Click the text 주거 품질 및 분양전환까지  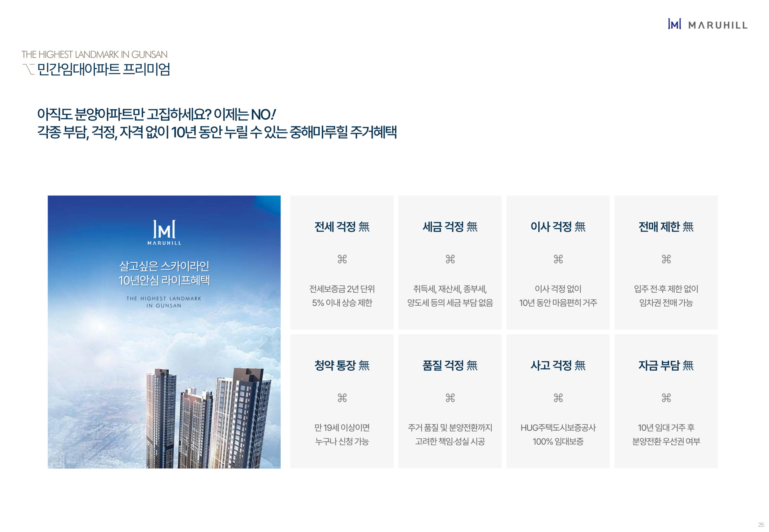click(x=450, y=427)
